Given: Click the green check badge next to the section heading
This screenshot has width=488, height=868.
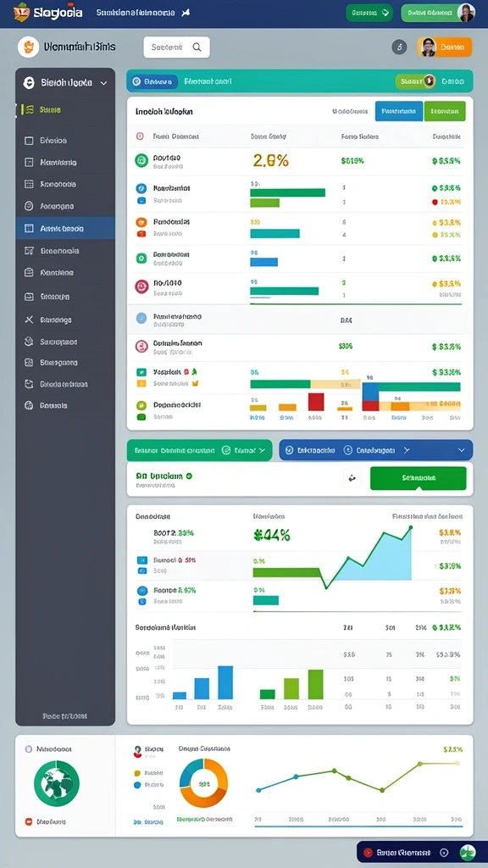Looking at the screenshot, I should coord(189,476).
